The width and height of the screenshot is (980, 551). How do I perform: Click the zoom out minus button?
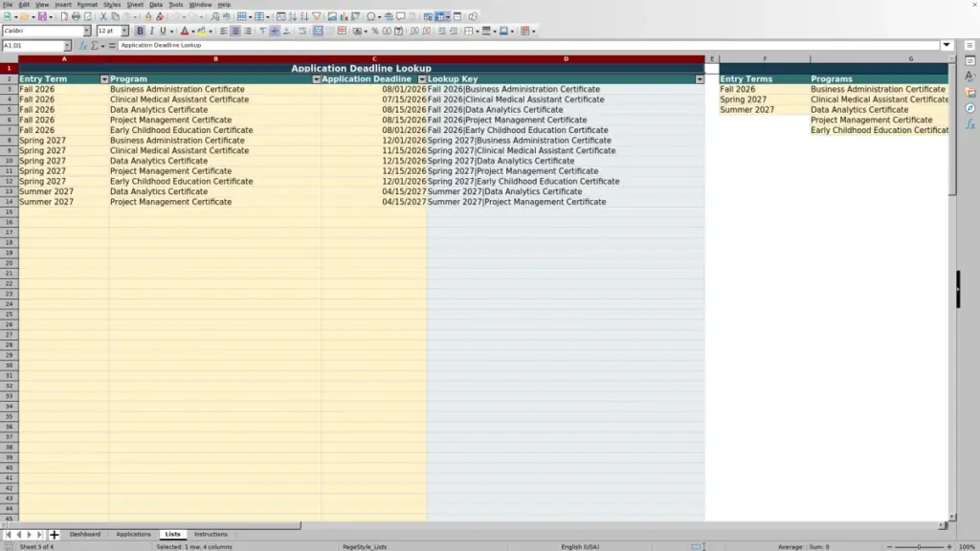(x=889, y=546)
